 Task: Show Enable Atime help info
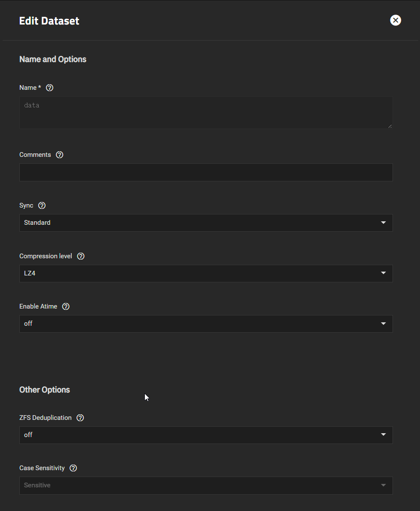point(66,306)
